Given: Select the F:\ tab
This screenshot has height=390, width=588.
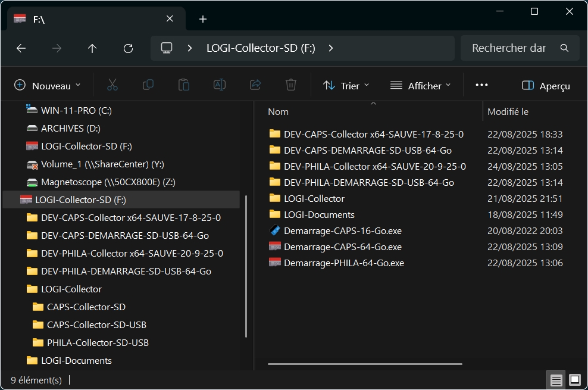Looking at the screenshot, I should 96,18.
